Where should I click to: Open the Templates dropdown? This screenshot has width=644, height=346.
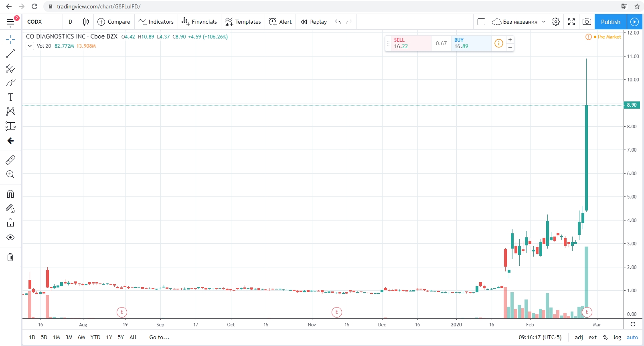243,22
